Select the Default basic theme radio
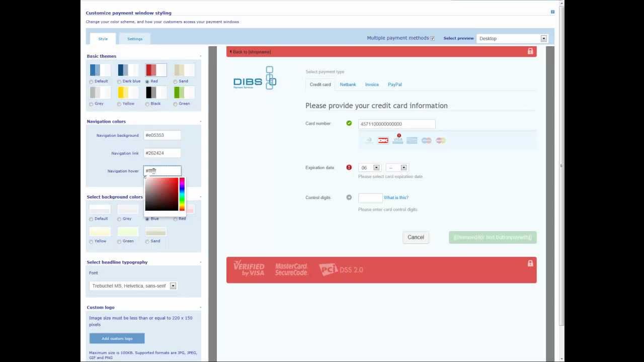Viewport: 644px width, 362px height. click(x=91, y=81)
